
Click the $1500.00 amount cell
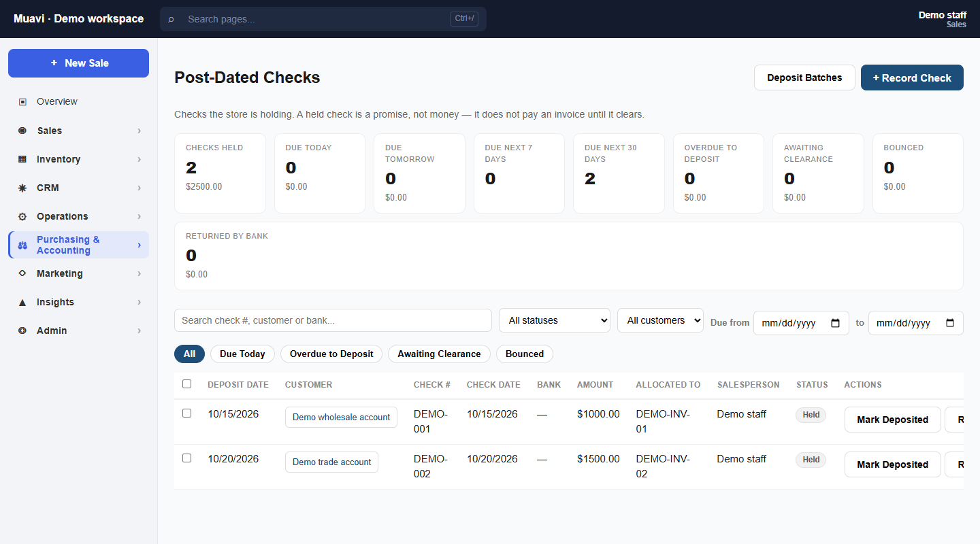pos(598,458)
